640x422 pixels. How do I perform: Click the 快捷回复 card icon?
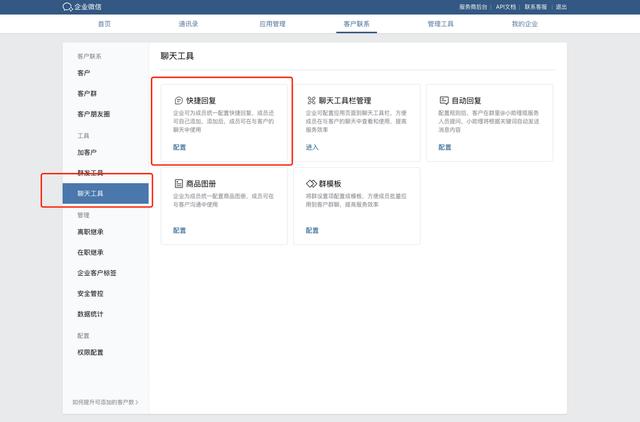click(x=178, y=100)
